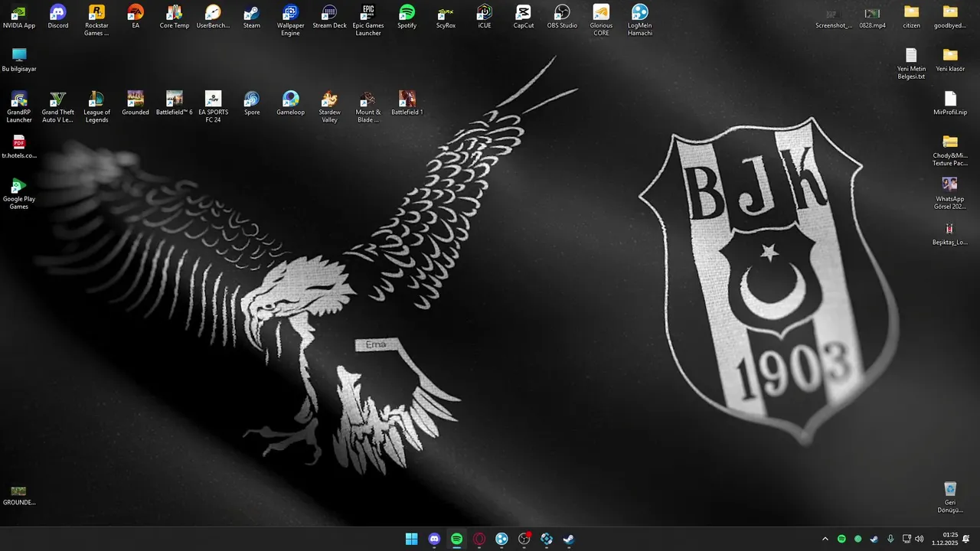Select the Spotify desktop shortcut

pos(407,17)
